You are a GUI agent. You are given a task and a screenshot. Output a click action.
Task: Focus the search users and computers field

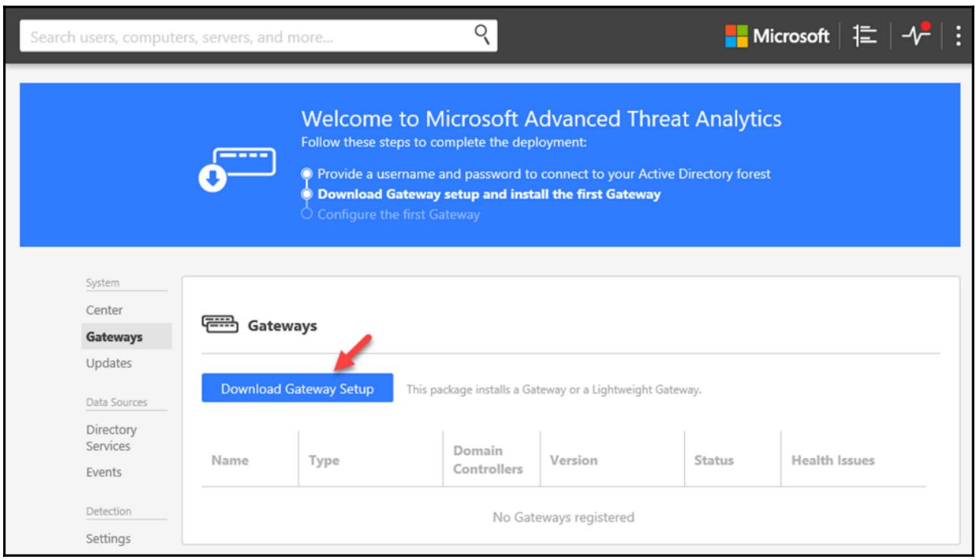(244, 36)
